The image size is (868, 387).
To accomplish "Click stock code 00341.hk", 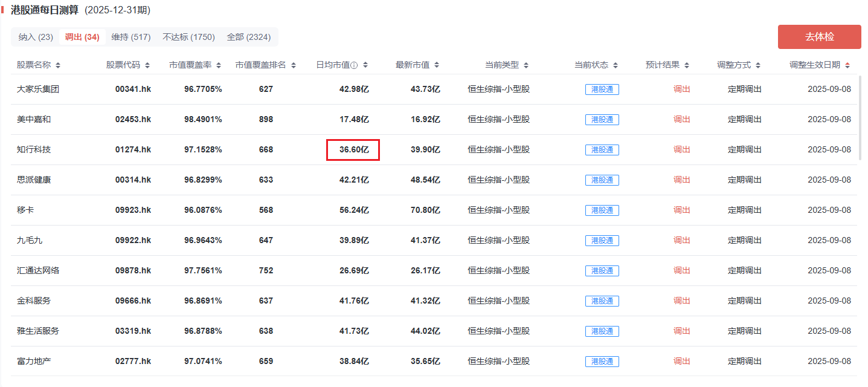I will 133,89.
